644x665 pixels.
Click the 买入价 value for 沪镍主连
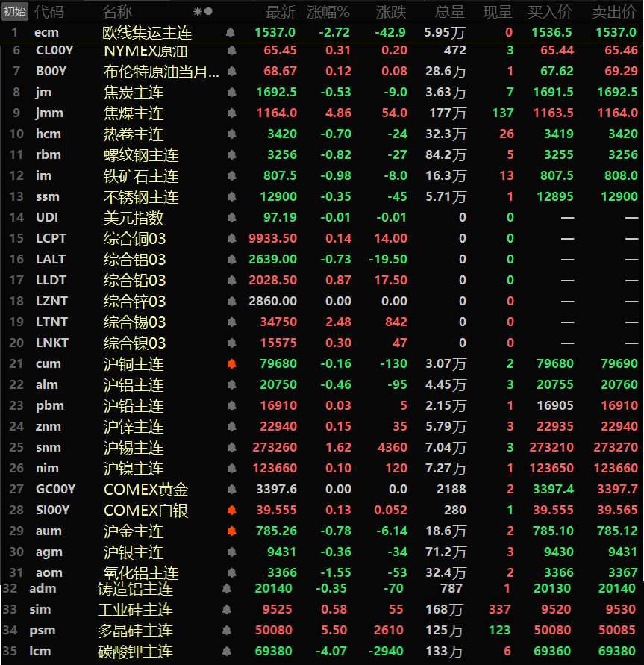(552, 469)
